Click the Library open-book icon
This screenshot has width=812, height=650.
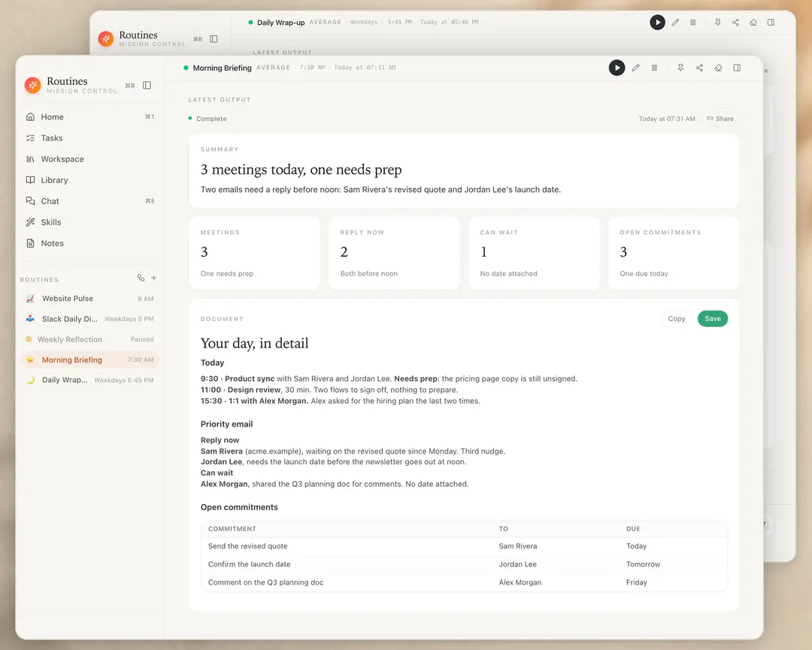pyautogui.click(x=31, y=180)
